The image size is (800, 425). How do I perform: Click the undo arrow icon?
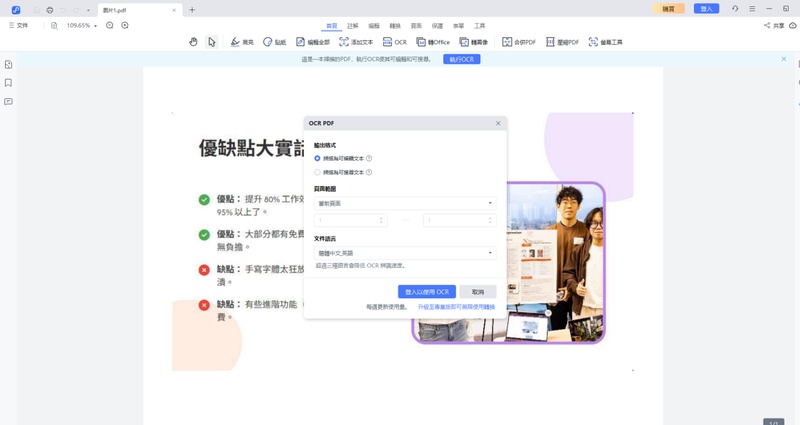coord(63,10)
